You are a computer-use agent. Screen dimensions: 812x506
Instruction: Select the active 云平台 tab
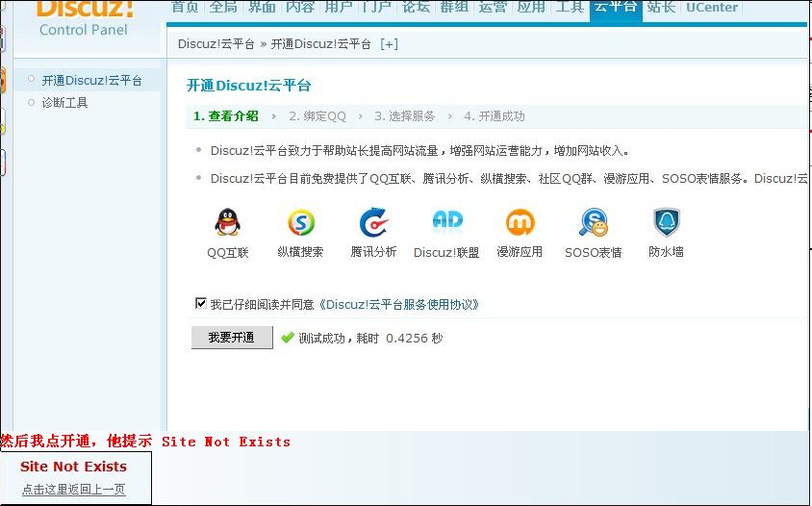[616, 9]
